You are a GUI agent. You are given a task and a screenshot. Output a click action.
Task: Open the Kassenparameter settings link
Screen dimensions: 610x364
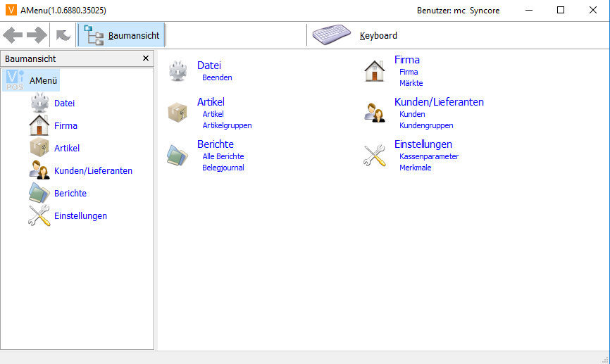(x=429, y=156)
